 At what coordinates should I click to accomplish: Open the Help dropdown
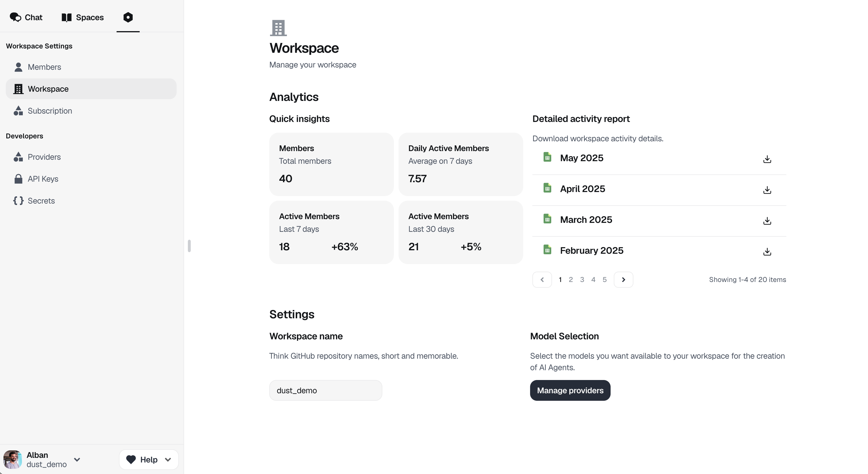149,460
